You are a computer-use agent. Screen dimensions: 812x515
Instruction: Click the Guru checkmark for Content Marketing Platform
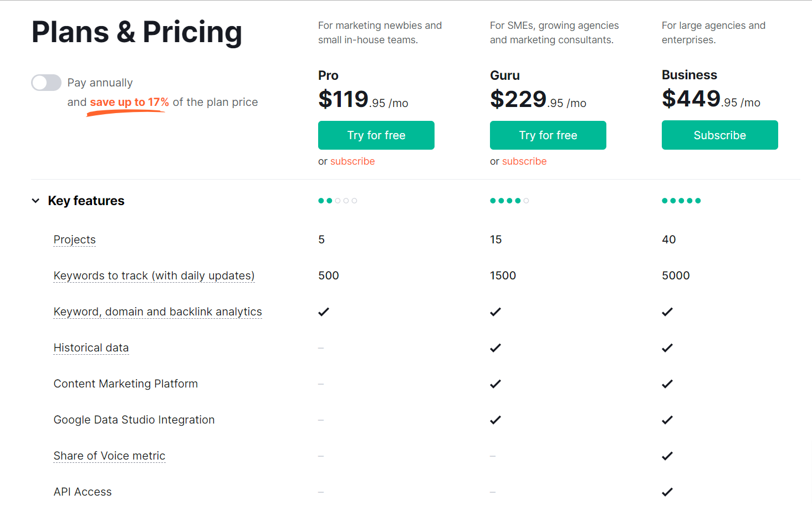pyautogui.click(x=496, y=384)
